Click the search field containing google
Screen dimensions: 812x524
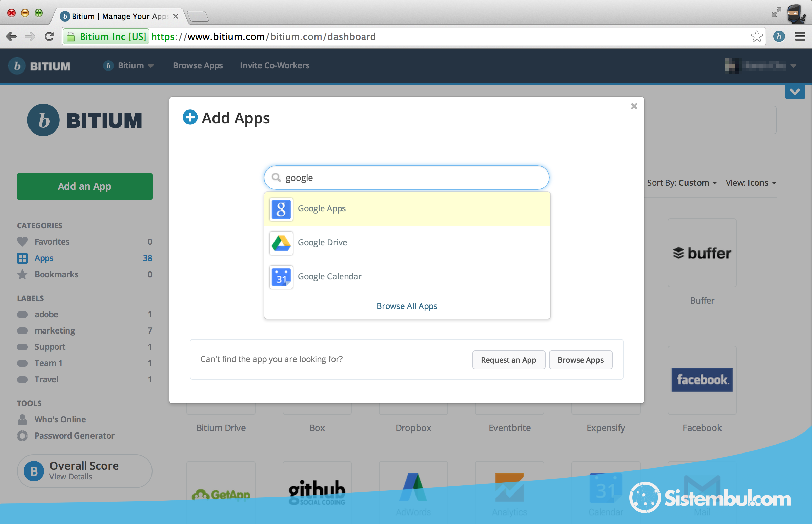pos(407,178)
